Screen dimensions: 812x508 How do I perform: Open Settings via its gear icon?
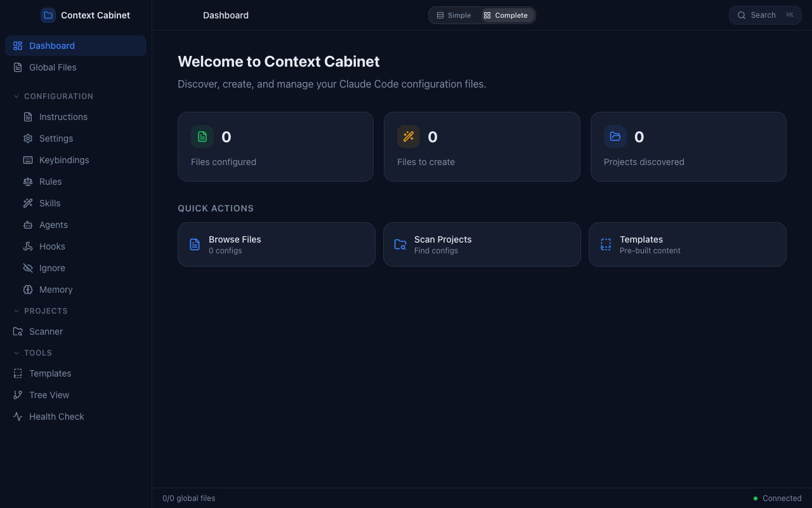(27, 138)
